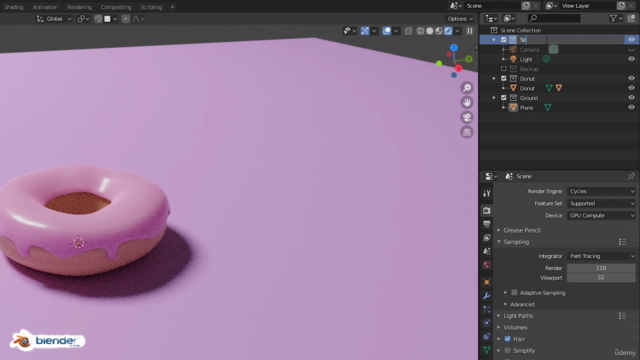Screen dimensions: 640x360
Task: Click the blue Z axis on navigation gizmo
Action: point(454,48)
